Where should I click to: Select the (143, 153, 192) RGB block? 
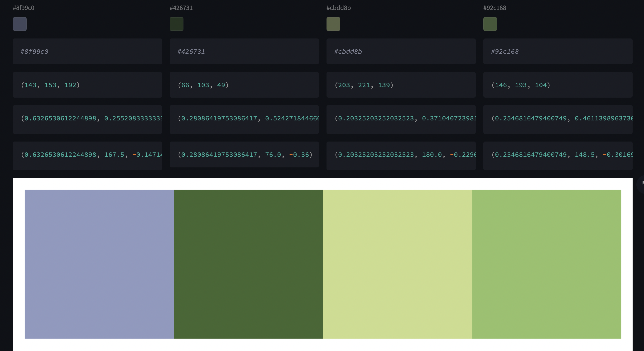point(87,85)
